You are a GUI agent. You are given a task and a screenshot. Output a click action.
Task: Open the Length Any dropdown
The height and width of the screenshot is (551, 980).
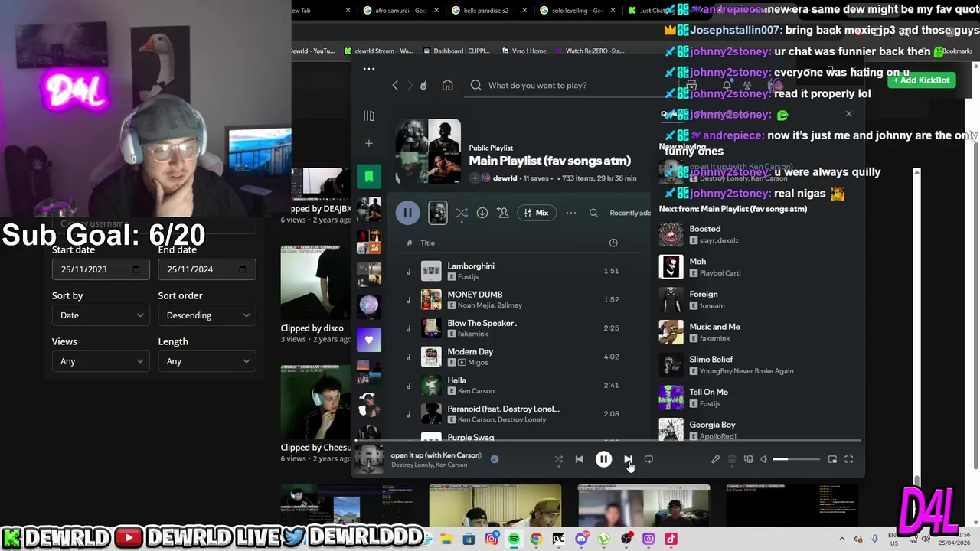207,361
